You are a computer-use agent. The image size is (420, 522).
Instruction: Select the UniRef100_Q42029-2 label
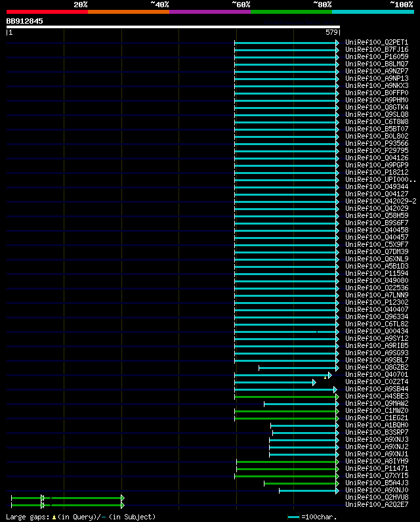(381, 201)
